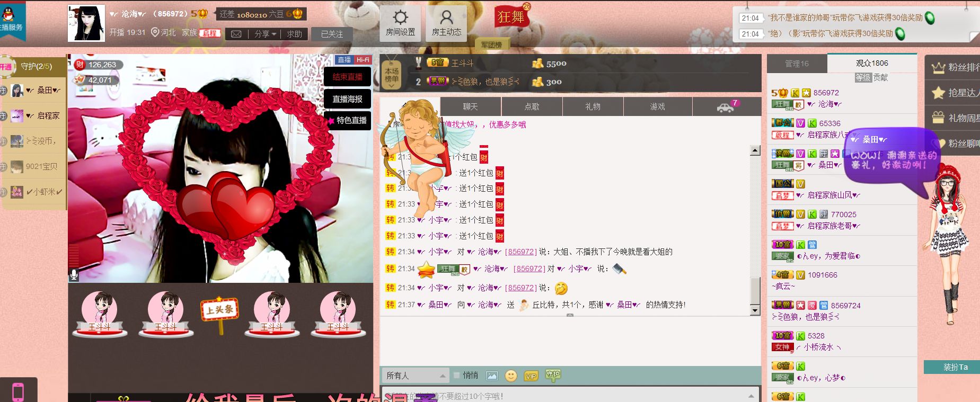Switch to the 管理16 tab
This screenshot has height=402, width=980.
797,64
